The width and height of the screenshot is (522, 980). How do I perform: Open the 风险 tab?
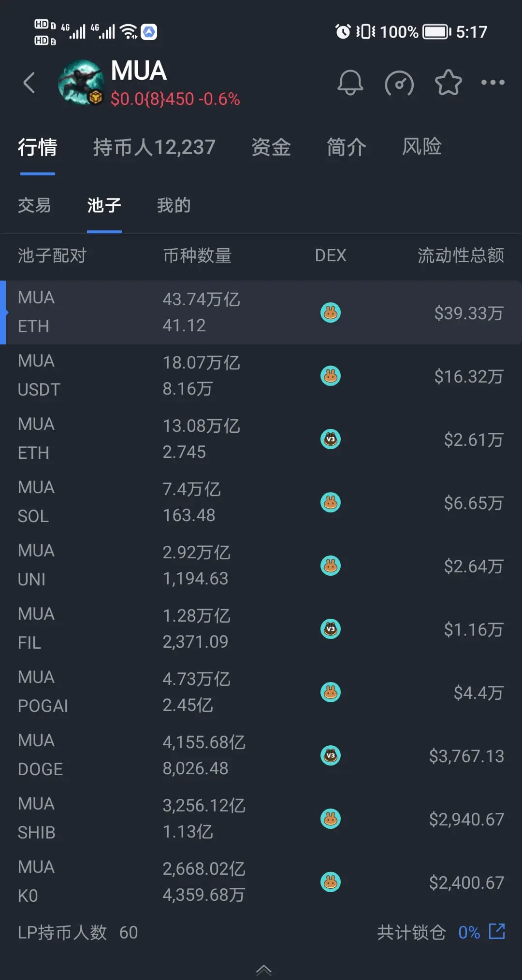(422, 147)
